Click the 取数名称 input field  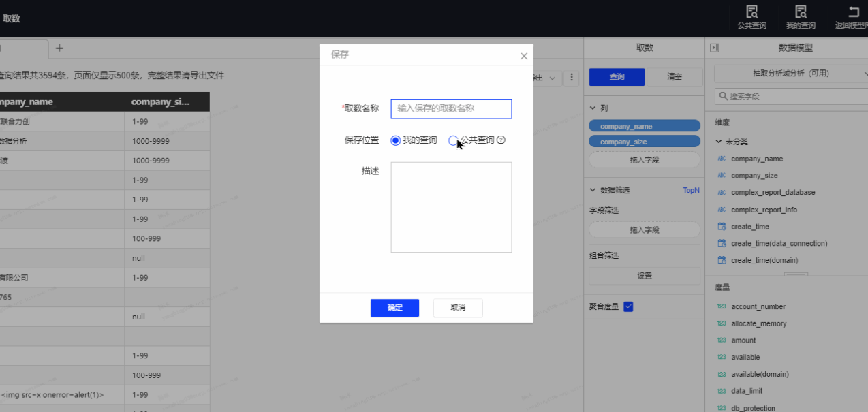tap(451, 108)
